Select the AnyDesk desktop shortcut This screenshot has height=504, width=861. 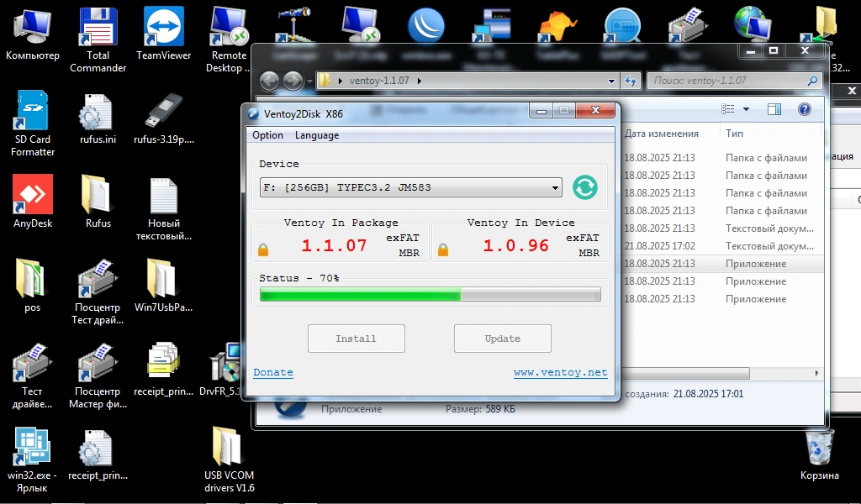[x=33, y=202]
